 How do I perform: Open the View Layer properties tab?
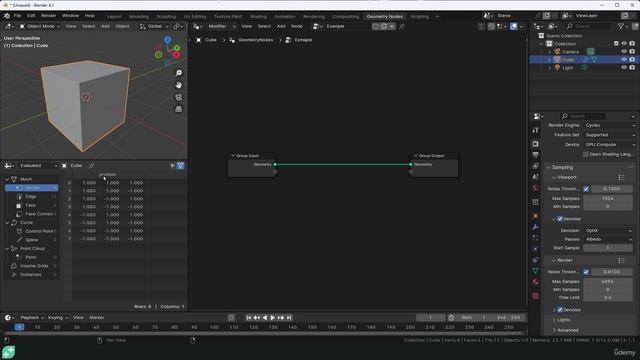tap(536, 166)
